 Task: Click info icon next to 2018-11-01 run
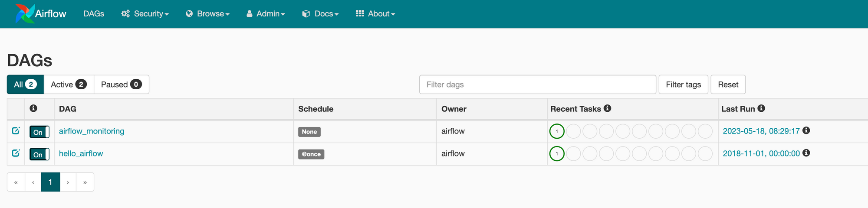806,153
